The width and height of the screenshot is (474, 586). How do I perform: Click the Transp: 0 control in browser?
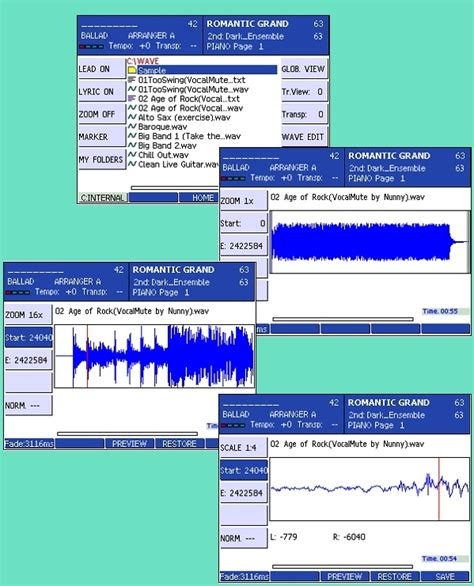tap(304, 114)
